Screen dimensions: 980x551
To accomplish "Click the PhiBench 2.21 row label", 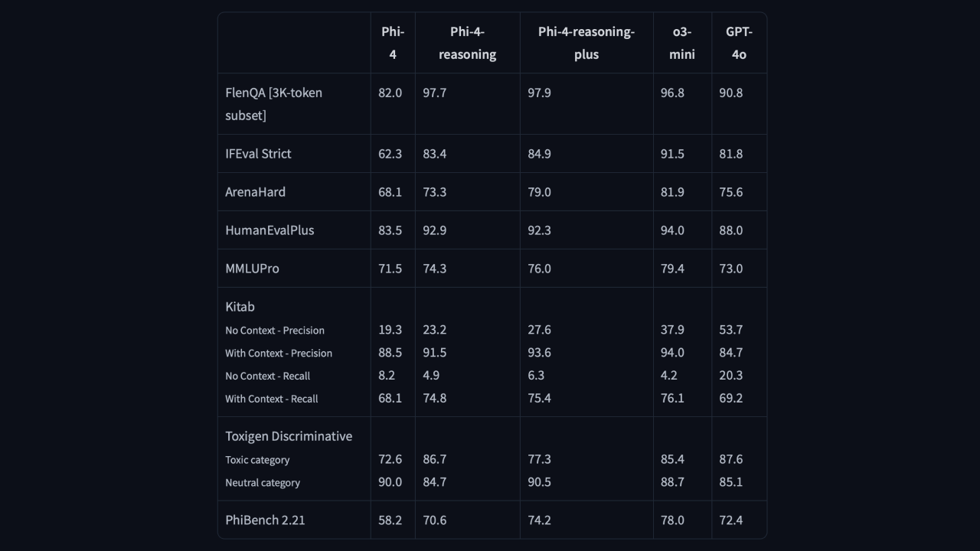I will pos(265,520).
